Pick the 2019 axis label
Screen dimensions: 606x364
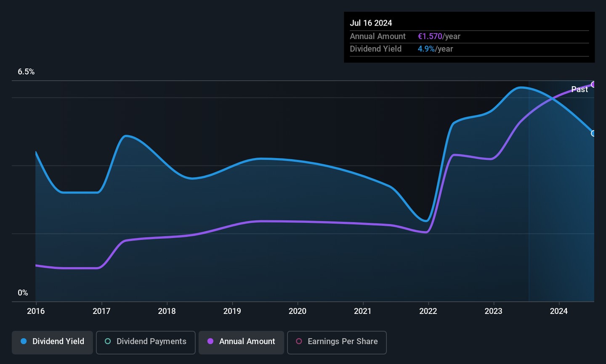(232, 311)
